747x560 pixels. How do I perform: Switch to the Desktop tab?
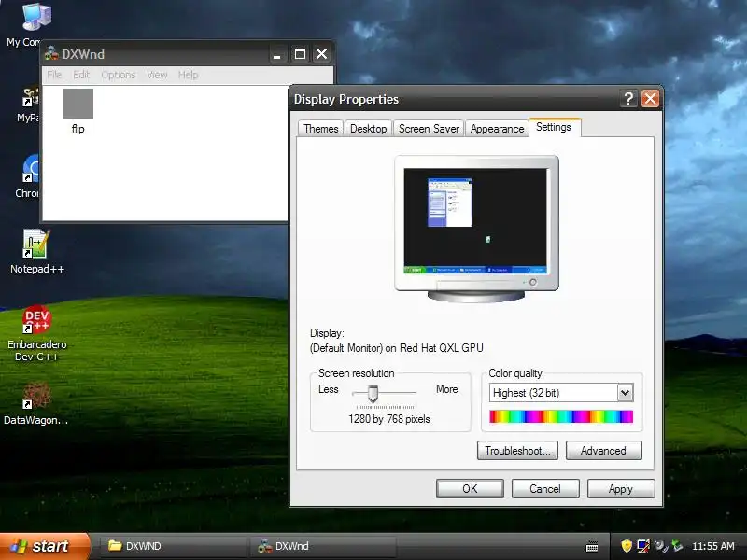coord(368,129)
